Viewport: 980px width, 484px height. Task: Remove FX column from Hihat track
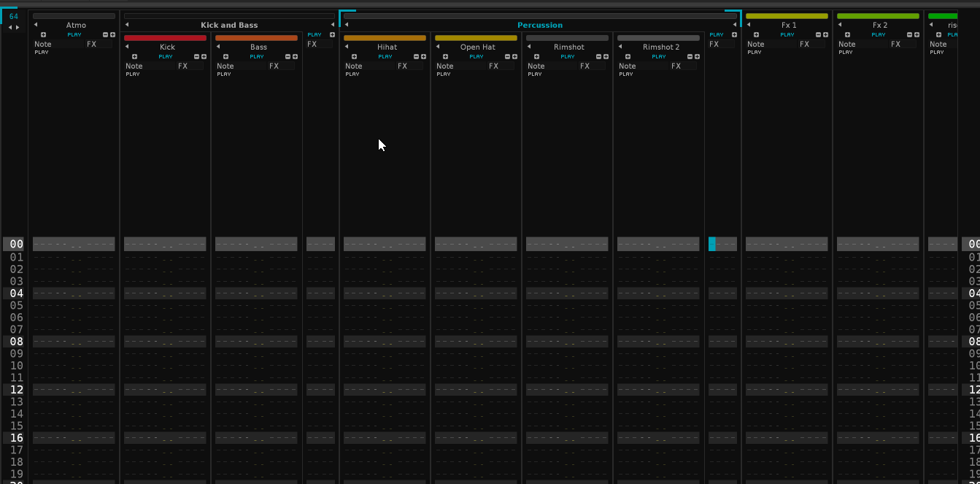417,56
